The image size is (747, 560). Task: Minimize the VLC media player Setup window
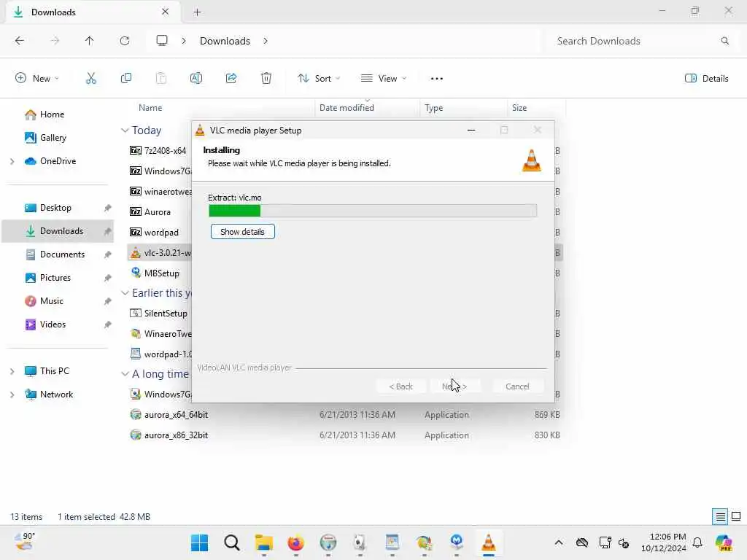(x=471, y=130)
